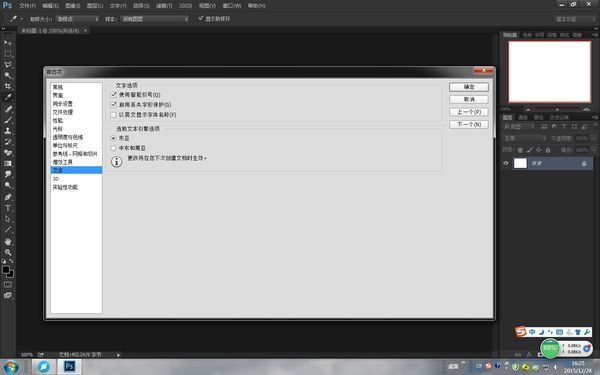Open the 编辑(E) menu
The height and width of the screenshot is (375, 600).
[50, 6]
